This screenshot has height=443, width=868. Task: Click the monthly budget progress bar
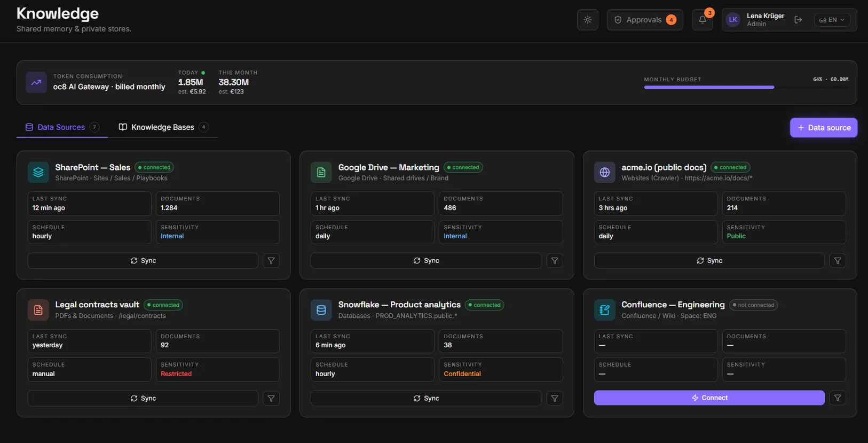click(746, 87)
